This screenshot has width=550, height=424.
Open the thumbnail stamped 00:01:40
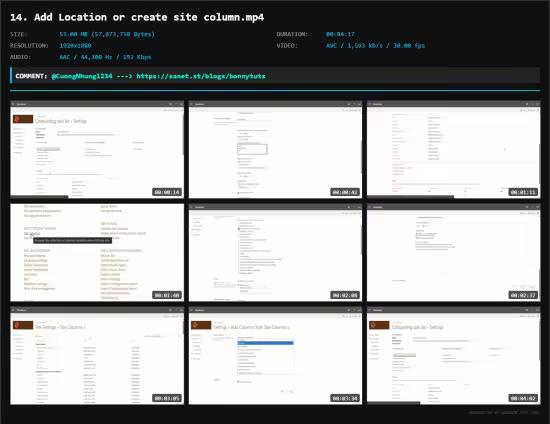coord(97,253)
